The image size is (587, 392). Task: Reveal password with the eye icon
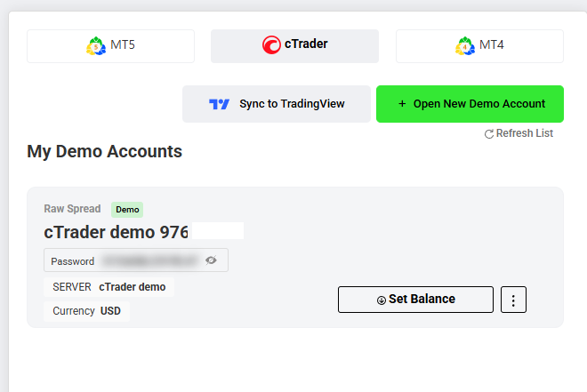click(x=211, y=260)
